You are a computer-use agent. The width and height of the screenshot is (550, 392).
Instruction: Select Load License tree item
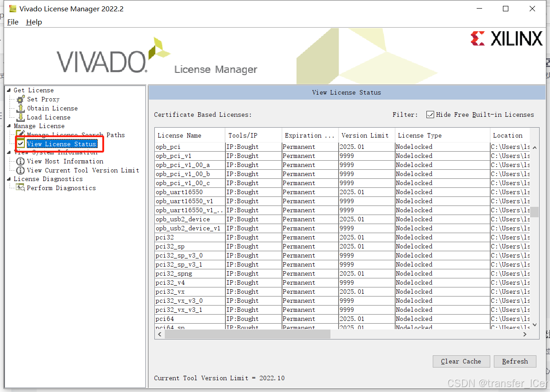tap(48, 117)
